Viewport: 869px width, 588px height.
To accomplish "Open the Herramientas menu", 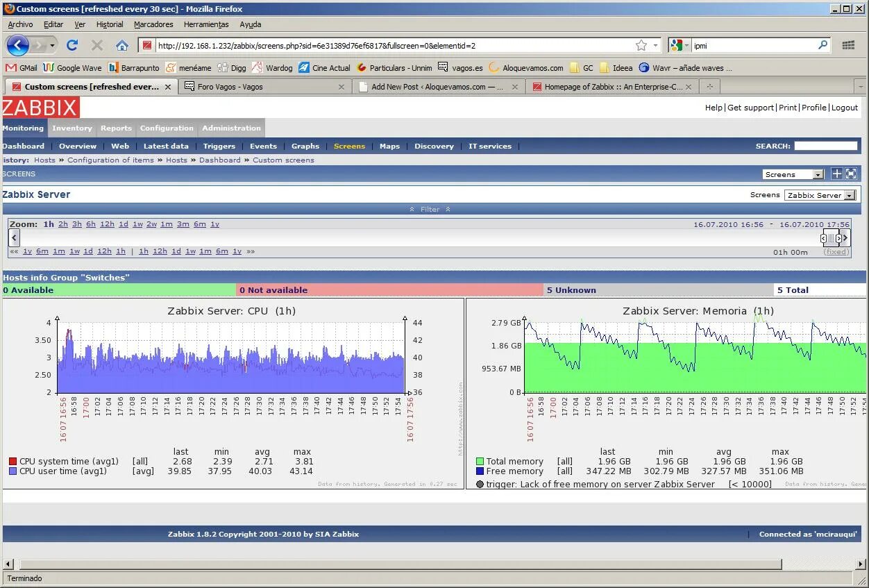I will coord(206,24).
